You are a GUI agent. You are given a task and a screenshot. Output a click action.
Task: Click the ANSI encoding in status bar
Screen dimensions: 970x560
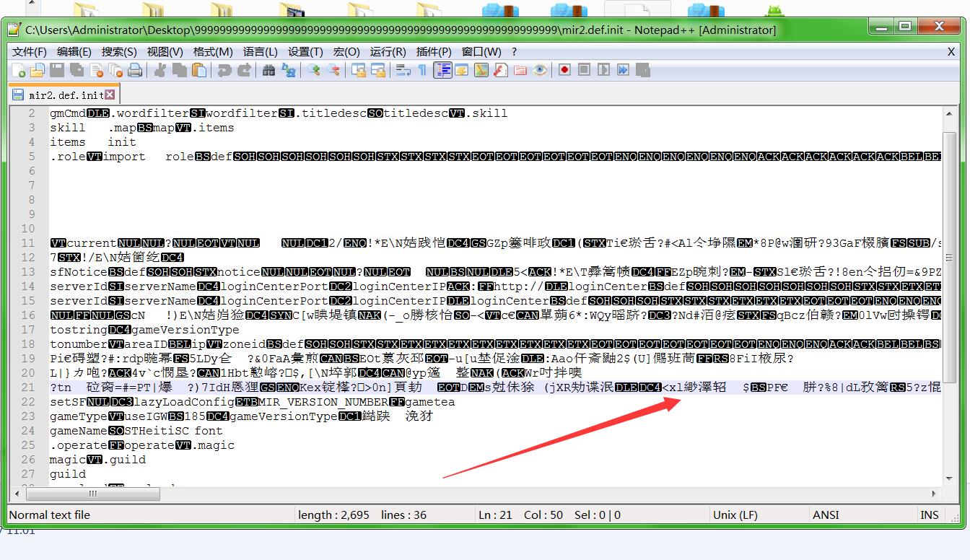tap(826, 515)
